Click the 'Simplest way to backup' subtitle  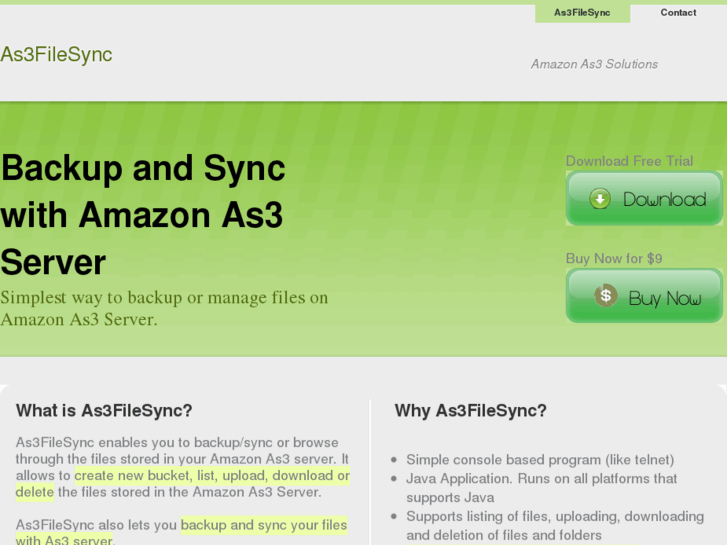164,308
